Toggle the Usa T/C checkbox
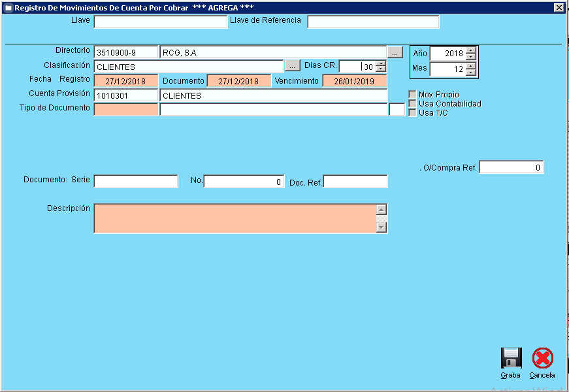This screenshot has width=569, height=392. (x=412, y=112)
